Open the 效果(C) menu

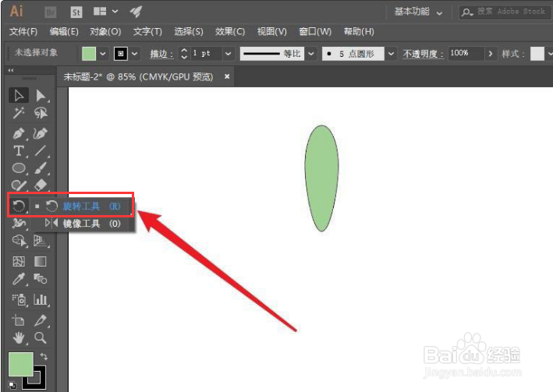tap(230, 32)
